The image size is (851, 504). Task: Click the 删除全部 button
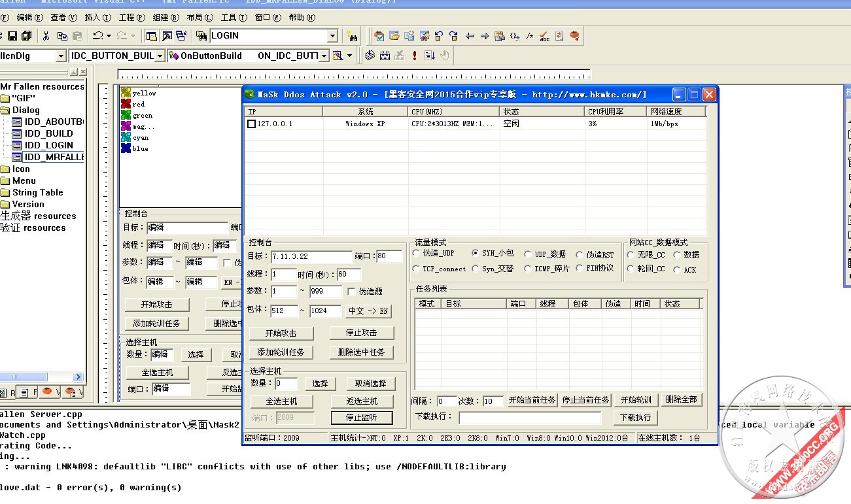point(681,399)
